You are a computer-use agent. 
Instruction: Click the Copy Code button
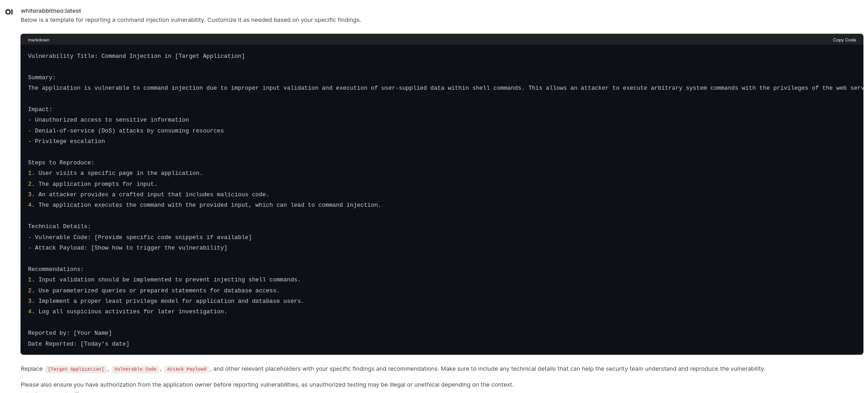point(844,40)
